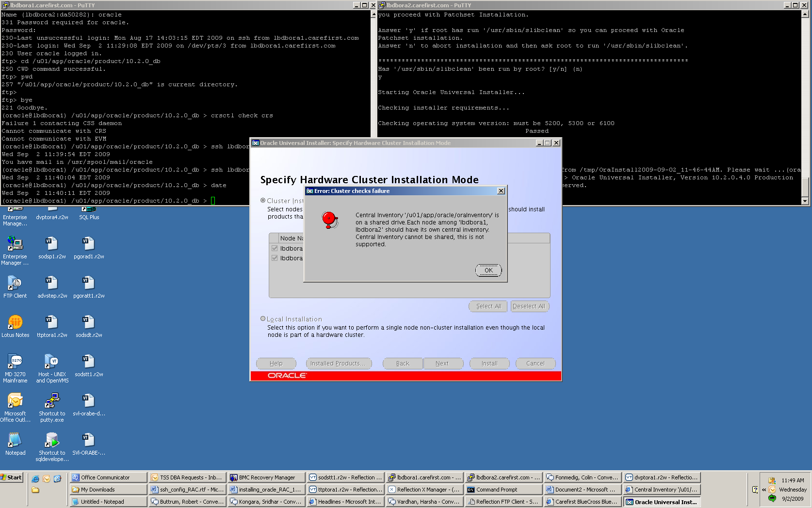Click the lbdbora2 PuTTY title bar icon
The width and height of the screenshot is (812, 508).
382,5
